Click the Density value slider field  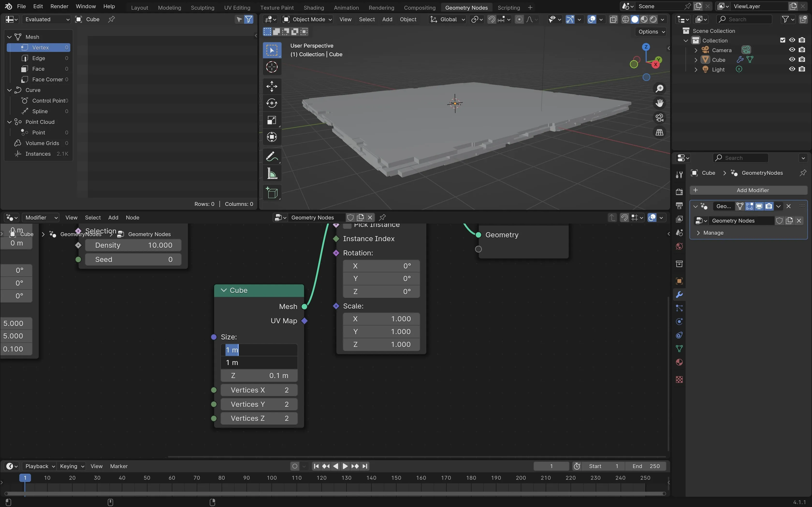tap(133, 245)
